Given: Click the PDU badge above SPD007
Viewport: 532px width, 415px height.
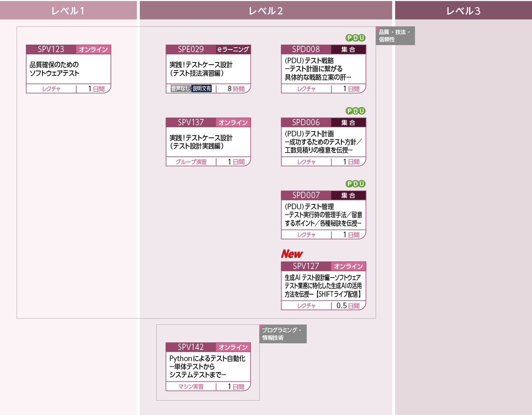Looking at the screenshot, I should pyautogui.click(x=355, y=184).
